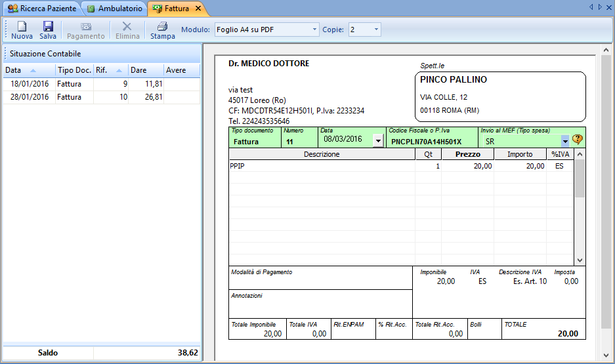Switch to Ambulatorio tab
Screen dimensions: 615x364
coord(114,9)
